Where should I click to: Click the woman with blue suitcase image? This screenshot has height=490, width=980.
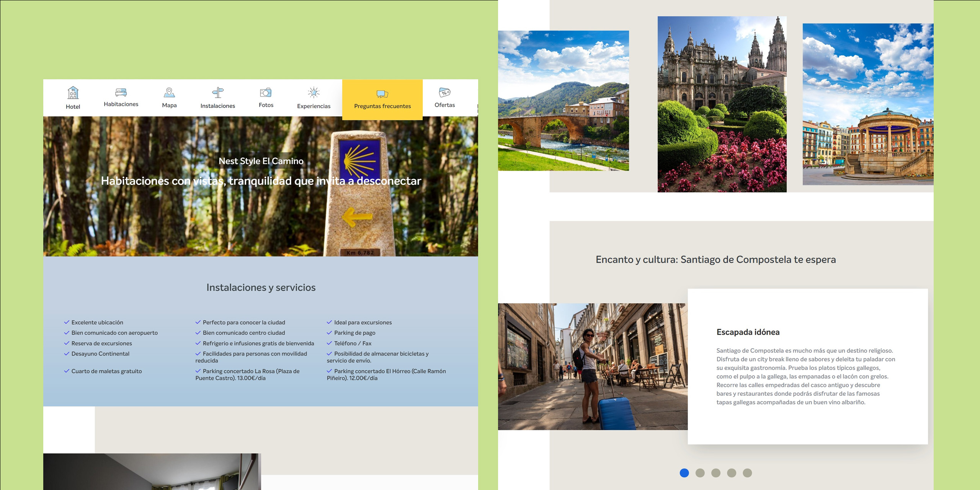[x=592, y=366]
